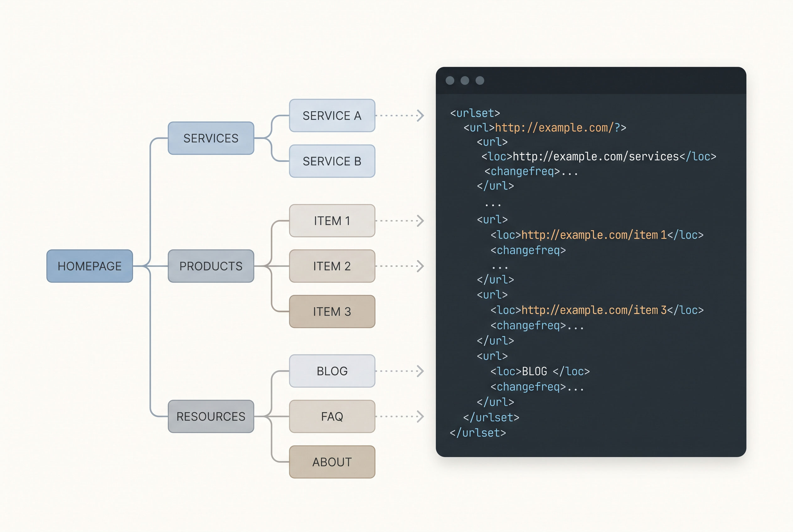Click the <changefreq> line below BLOG loc

(537, 387)
